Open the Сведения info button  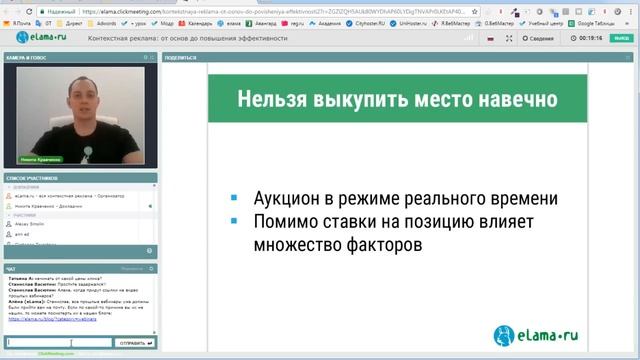538,38
